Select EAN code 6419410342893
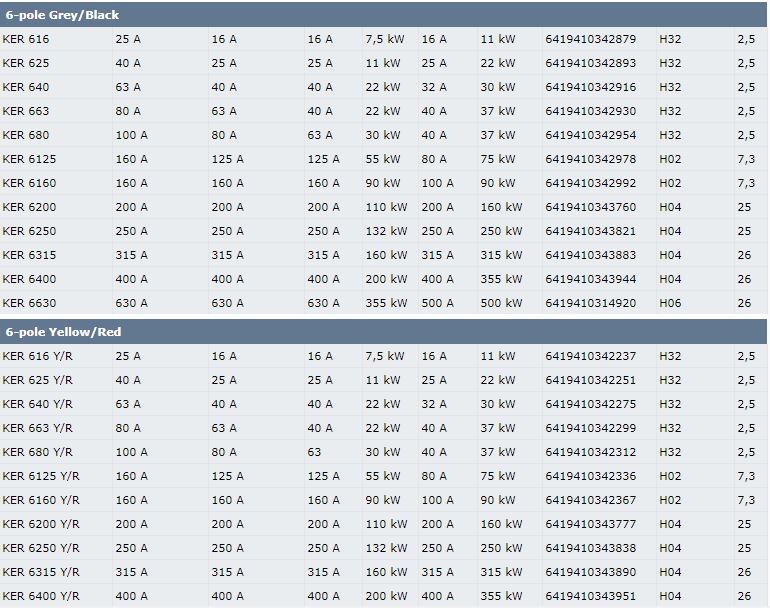 click(590, 63)
